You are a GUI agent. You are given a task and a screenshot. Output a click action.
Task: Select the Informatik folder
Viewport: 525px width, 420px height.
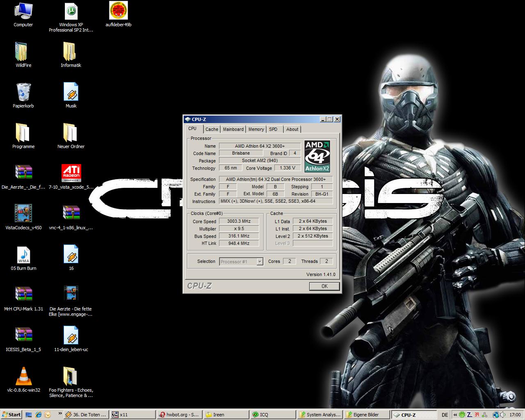click(71, 55)
